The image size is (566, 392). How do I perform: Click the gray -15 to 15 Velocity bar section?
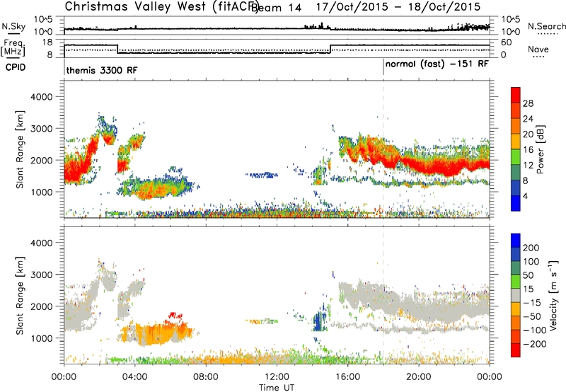click(x=516, y=296)
